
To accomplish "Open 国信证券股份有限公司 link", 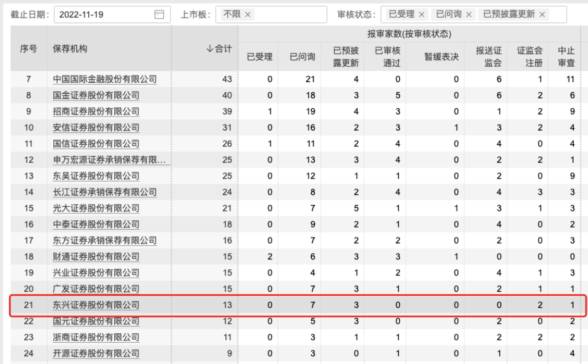I will (x=96, y=144).
